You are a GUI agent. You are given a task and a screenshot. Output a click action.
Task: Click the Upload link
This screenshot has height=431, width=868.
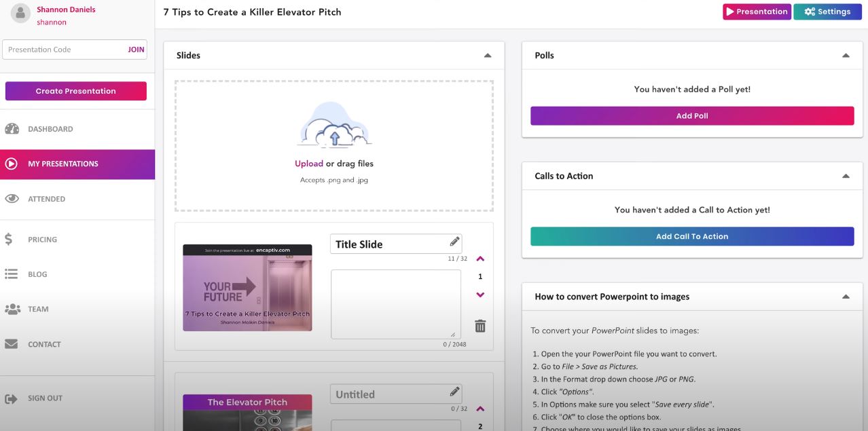click(309, 164)
